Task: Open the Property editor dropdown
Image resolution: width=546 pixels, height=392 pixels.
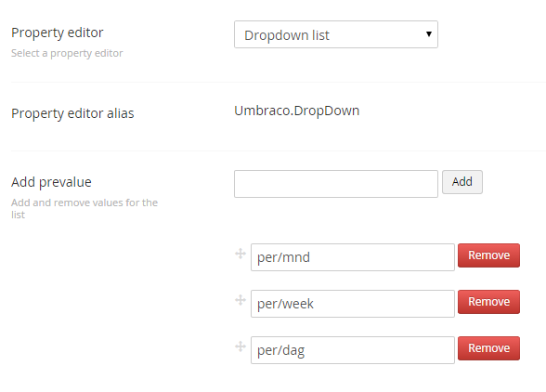Action: coord(336,34)
